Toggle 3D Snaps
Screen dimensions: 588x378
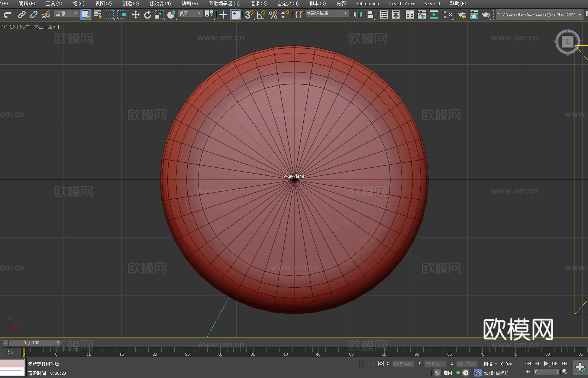point(249,14)
